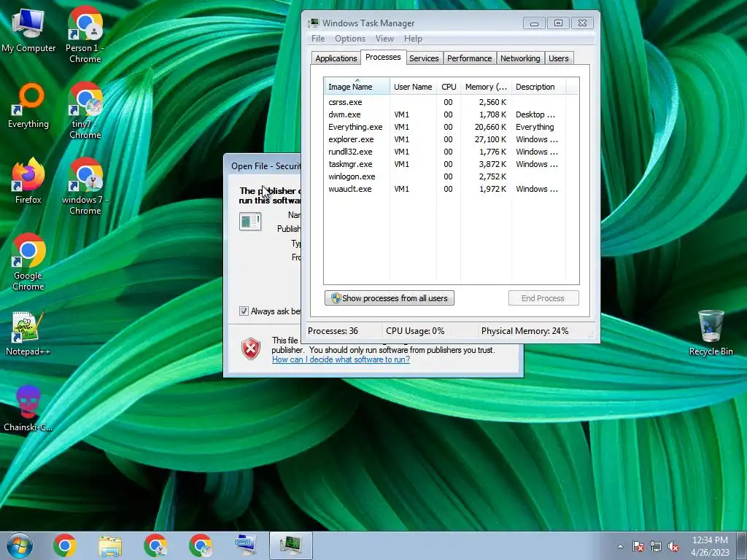Screen dimensions: 747x560
Task: Open Firefox desktop icon
Action: (x=28, y=181)
